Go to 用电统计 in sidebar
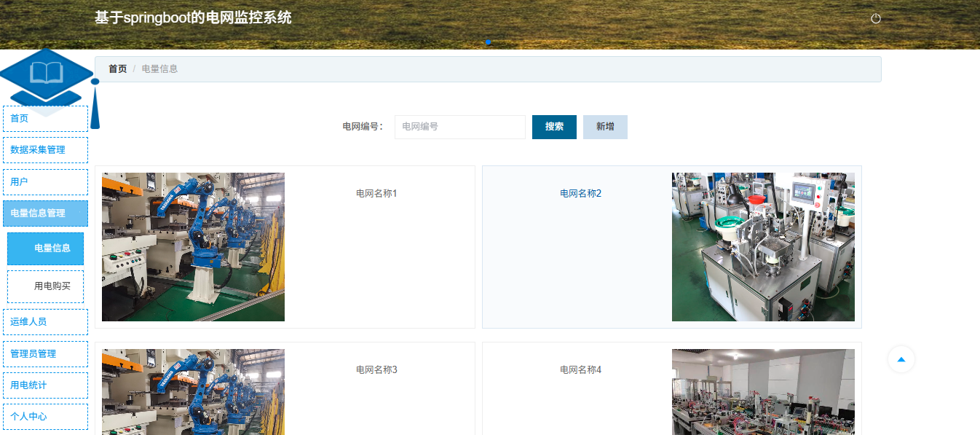980x435 pixels. (45, 385)
